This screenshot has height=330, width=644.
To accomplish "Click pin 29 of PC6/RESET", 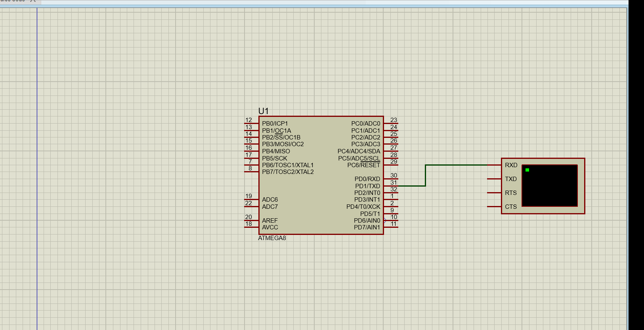I will point(391,165).
